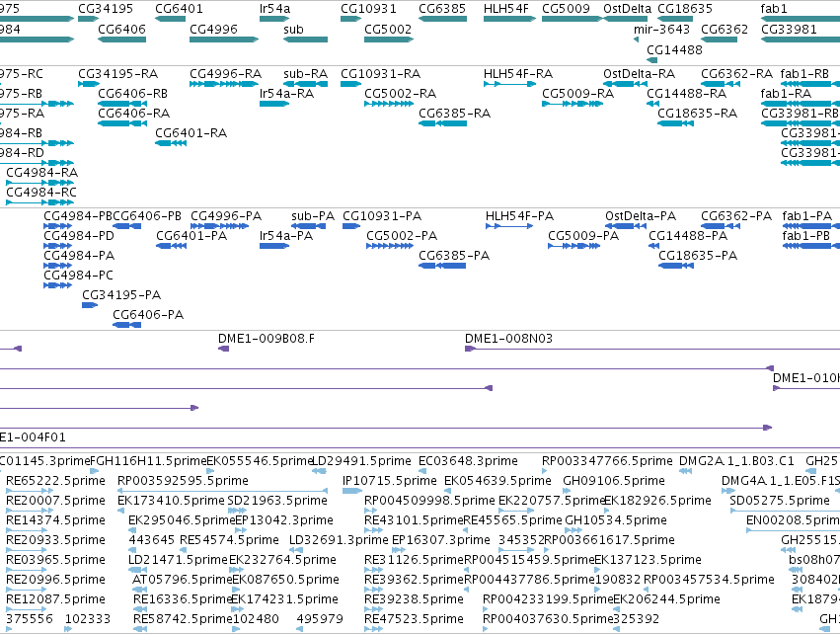The image size is (840, 634).
Task: Select the CG34195 gene feature
Action: click(x=89, y=19)
